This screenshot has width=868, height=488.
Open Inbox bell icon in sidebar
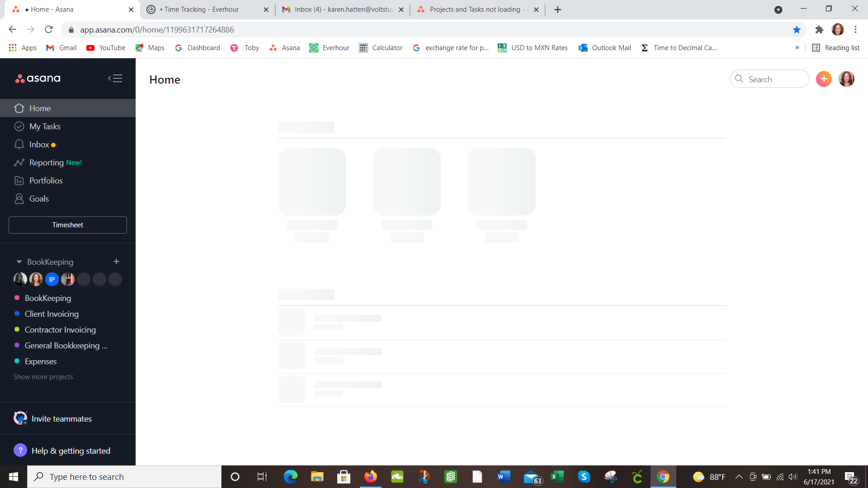tap(19, 145)
